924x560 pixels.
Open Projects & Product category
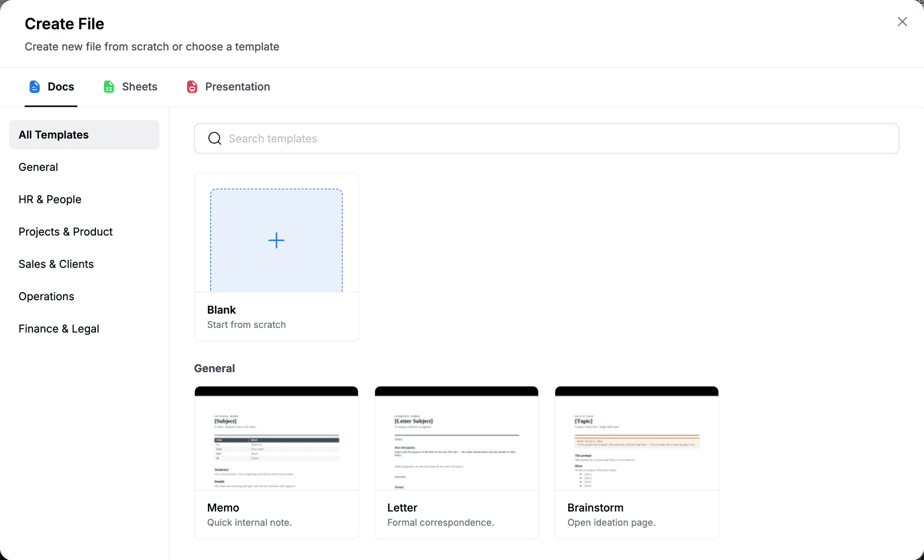(x=84, y=232)
